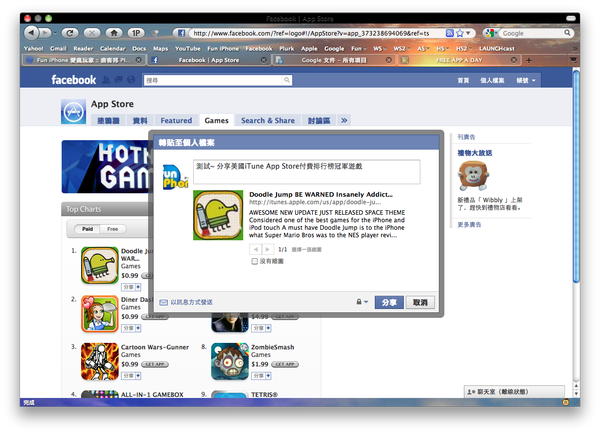Open the back/forward history dropdown arrow

click(x=55, y=33)
